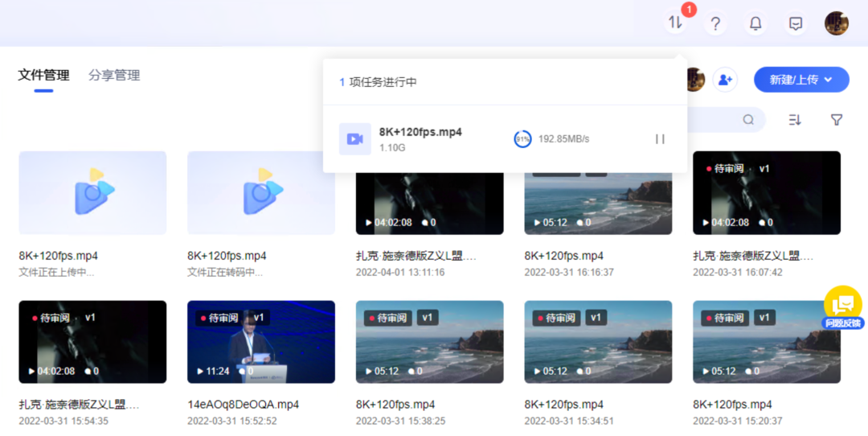Switch to the 分享管理 tab
The width and height of the screenshot is (868, 436).
(114, 76)
